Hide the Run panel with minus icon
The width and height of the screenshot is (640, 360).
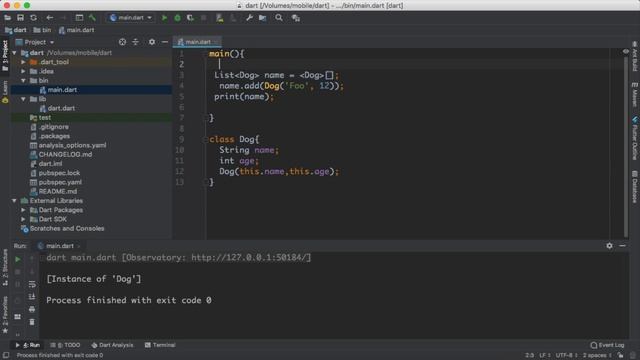[x=622, y=246]
